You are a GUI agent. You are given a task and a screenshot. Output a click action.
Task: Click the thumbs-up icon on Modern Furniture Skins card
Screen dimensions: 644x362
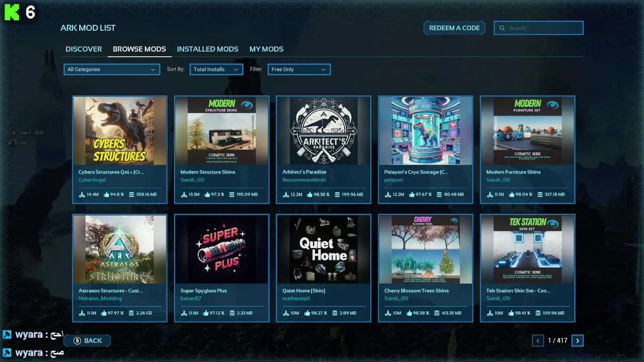point(512,195)
